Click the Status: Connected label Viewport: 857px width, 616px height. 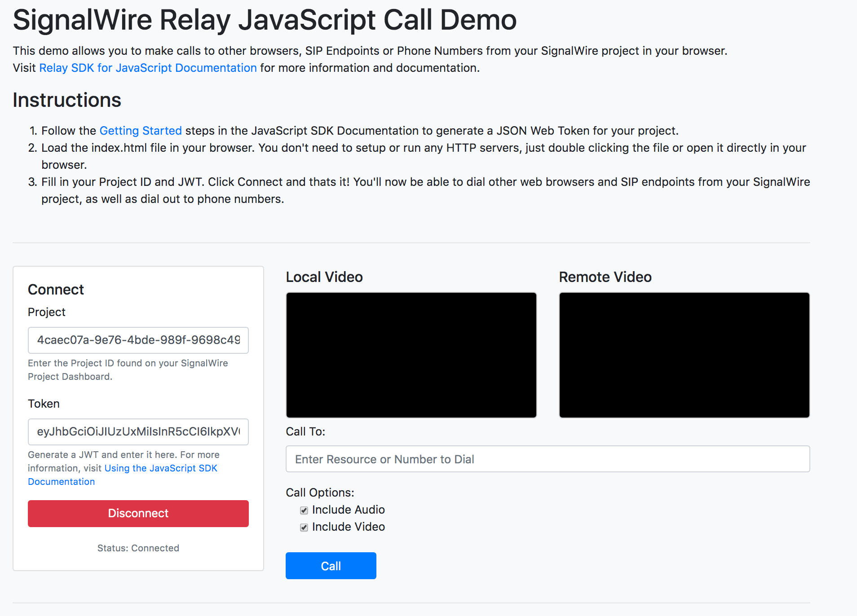pos(138,548)
